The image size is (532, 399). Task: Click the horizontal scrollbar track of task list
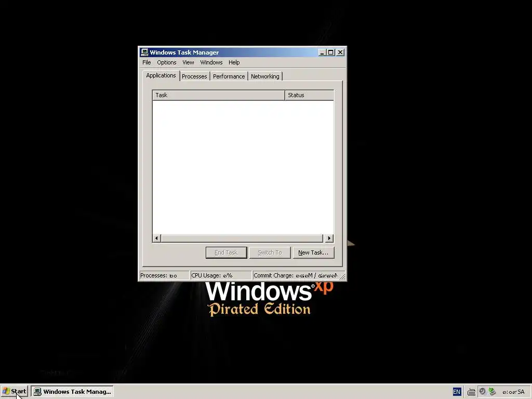pos(243,238)
